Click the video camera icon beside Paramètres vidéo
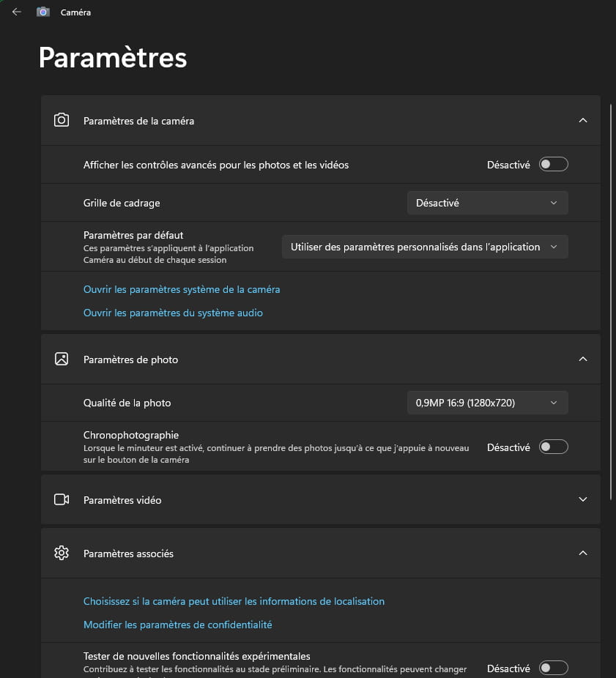This screenshot has width=616, height=678. 62,499
